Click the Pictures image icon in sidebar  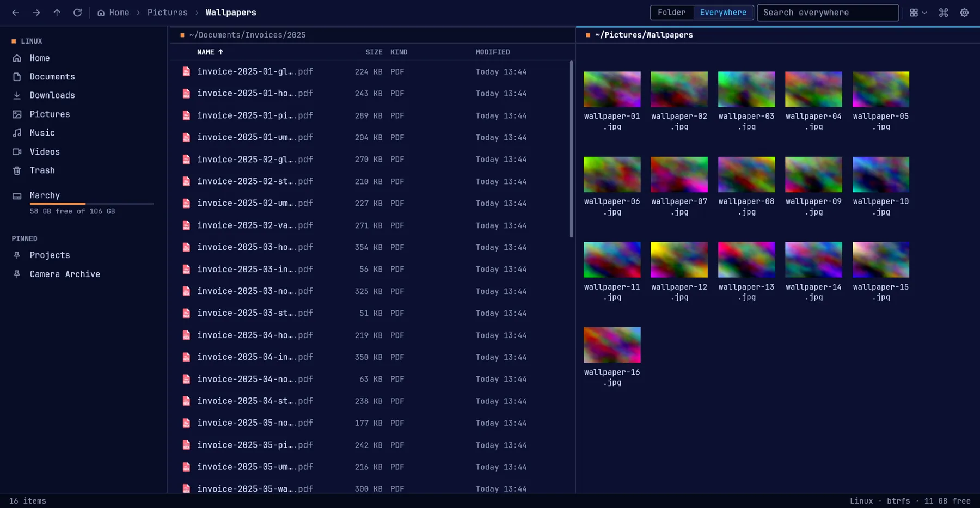tap(17, 114)
